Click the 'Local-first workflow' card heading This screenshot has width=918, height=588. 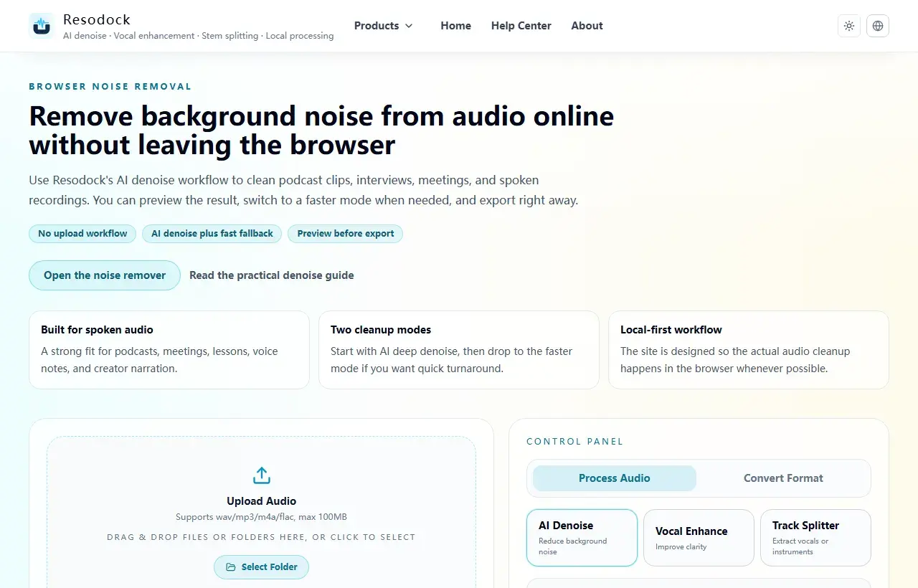671,330
